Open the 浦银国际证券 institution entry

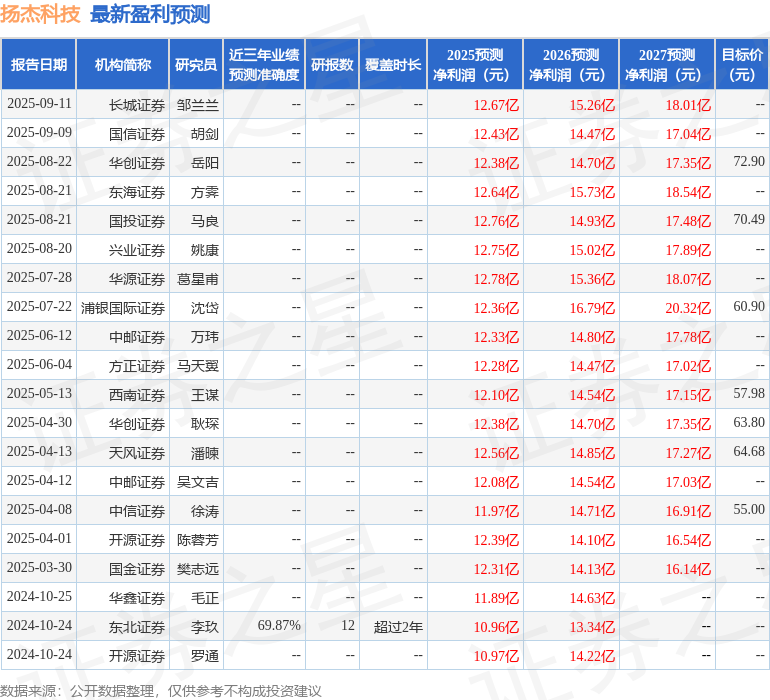click(123, 308)
